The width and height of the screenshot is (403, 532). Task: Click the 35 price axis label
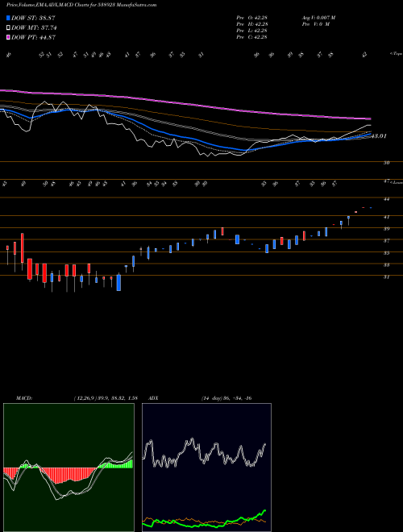pyautogui.click(x=386, y=253)
